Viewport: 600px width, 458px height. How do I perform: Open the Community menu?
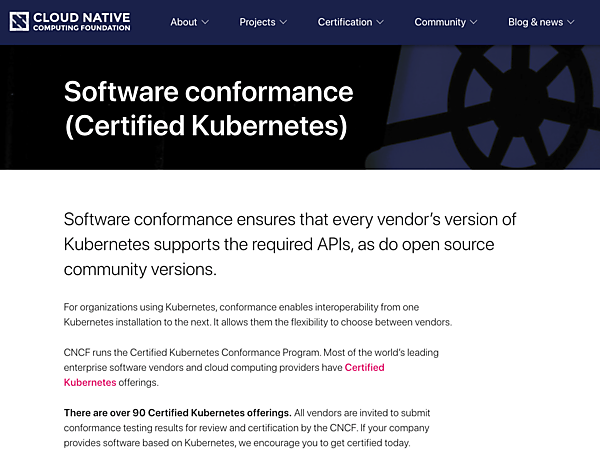coord(440,22)
